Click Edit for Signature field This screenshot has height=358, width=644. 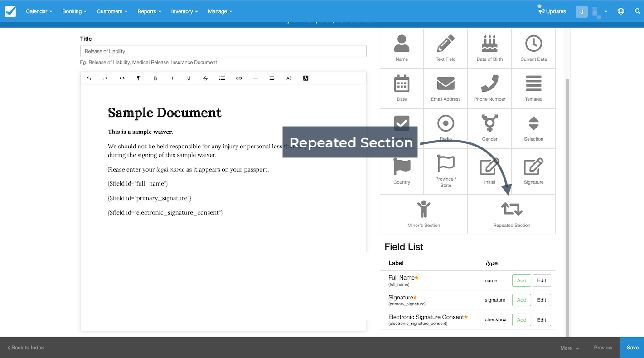point(542,300)
